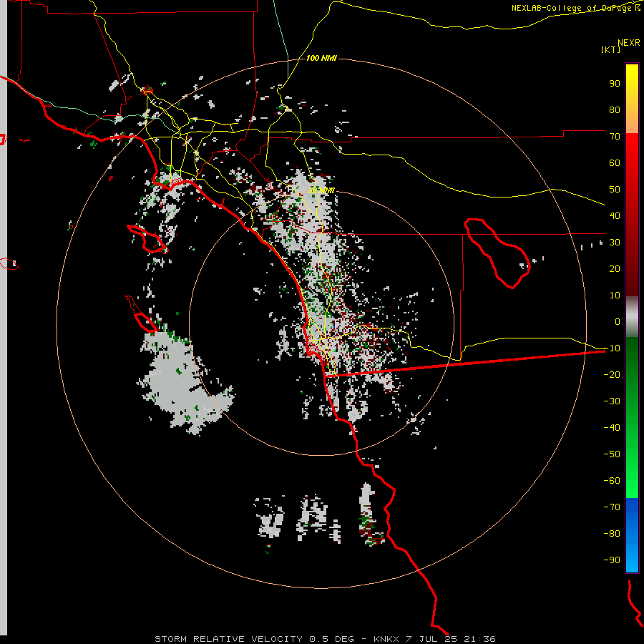Click the -60 scale label
The height and width of the screenshot is (644, 644).
(x=612, y=481)
